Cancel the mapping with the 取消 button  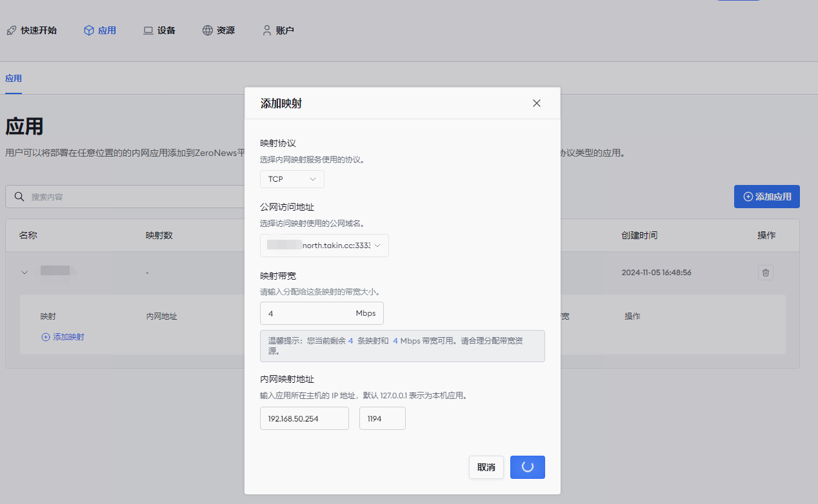[x=486, y=467]
